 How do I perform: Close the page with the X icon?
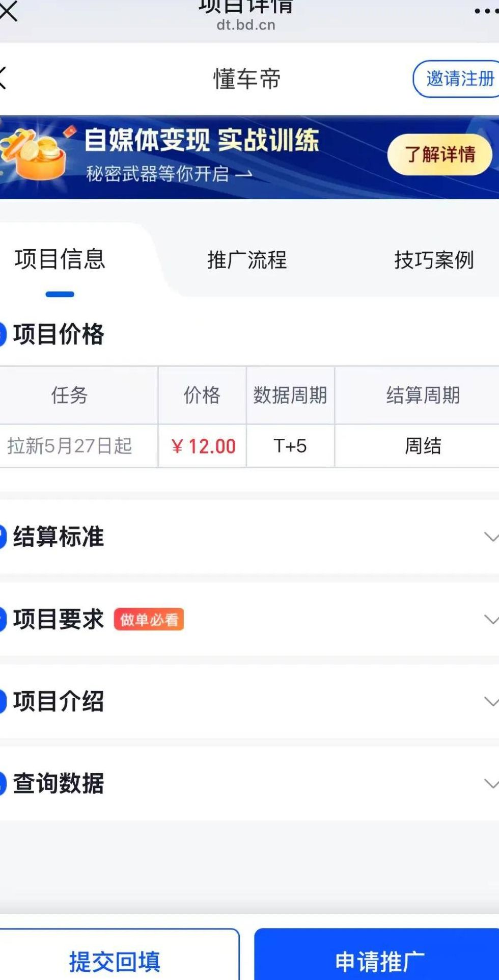9,11
